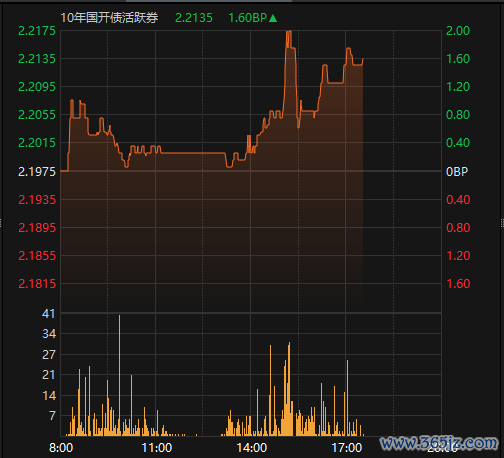The width and height of the screenshot is (504, 458).
Task: Select the 17:00 time axis marker
Action: (x=347, y=448)
